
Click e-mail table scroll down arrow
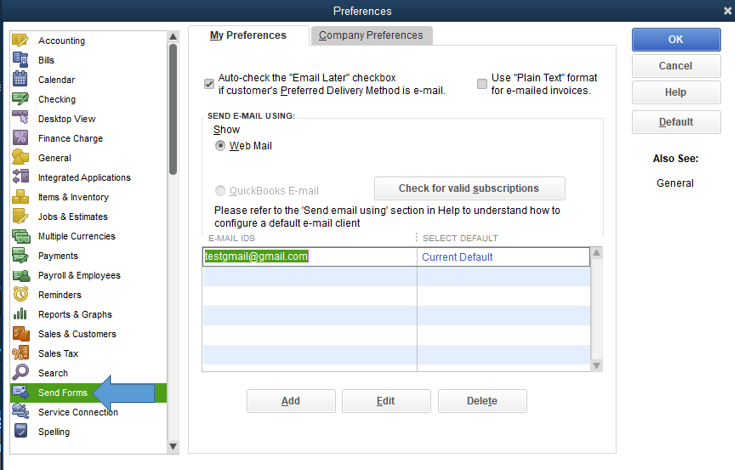[x=597, y=366]
